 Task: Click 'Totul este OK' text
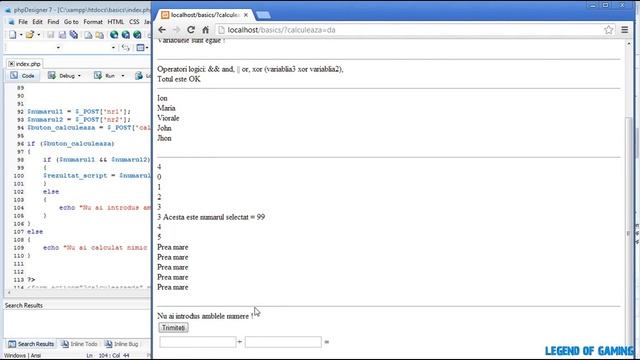coord(179,79)
